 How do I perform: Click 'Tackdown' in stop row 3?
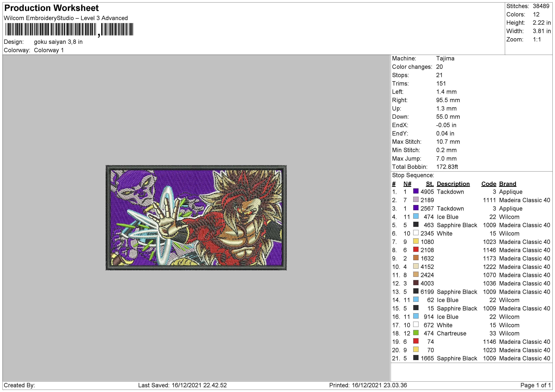(x=450, y=209)
